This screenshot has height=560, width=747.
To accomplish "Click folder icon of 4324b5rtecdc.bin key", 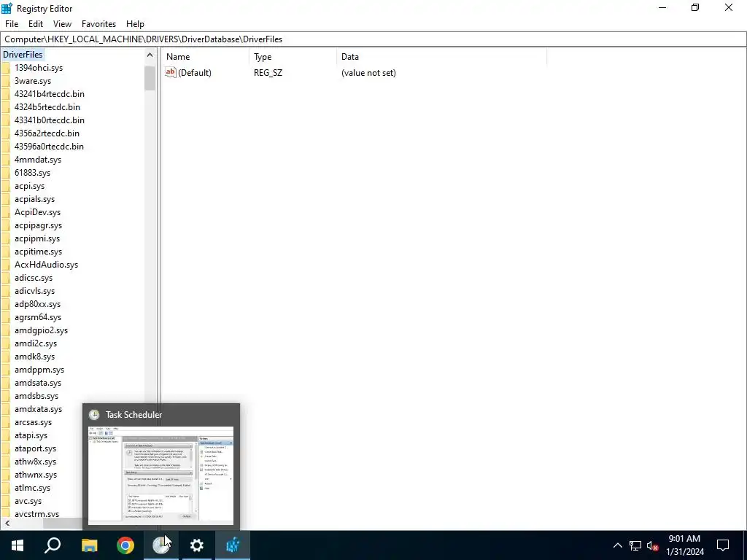I will 6,107.
